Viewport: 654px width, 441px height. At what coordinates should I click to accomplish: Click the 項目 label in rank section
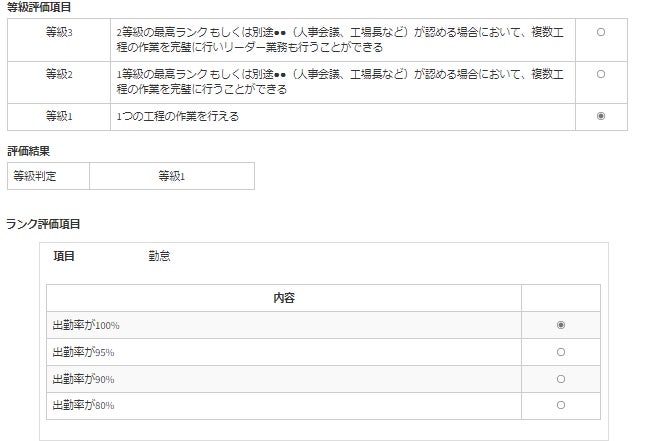click(x=64, y=256)
